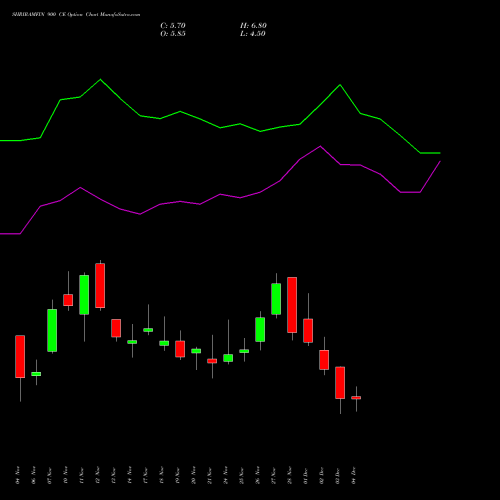
Task: Click the 01 Dec date label
Action: coord(306,475)
